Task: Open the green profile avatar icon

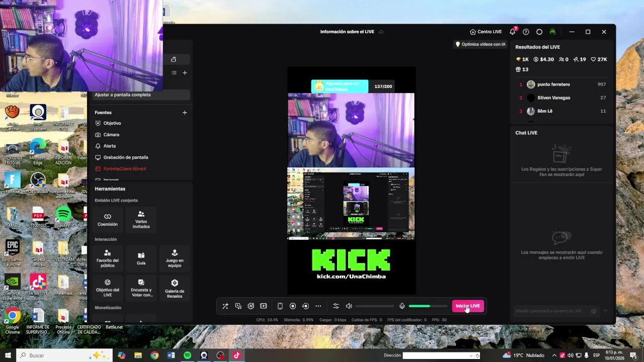Action: click(x=552, y=32)
